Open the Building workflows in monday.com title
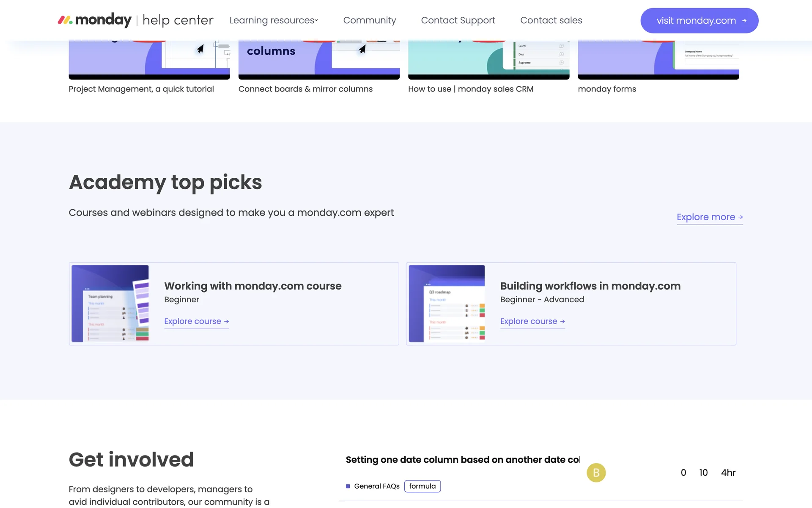The image size is (812, 508). pyautogui.click(x=590, y=286)
